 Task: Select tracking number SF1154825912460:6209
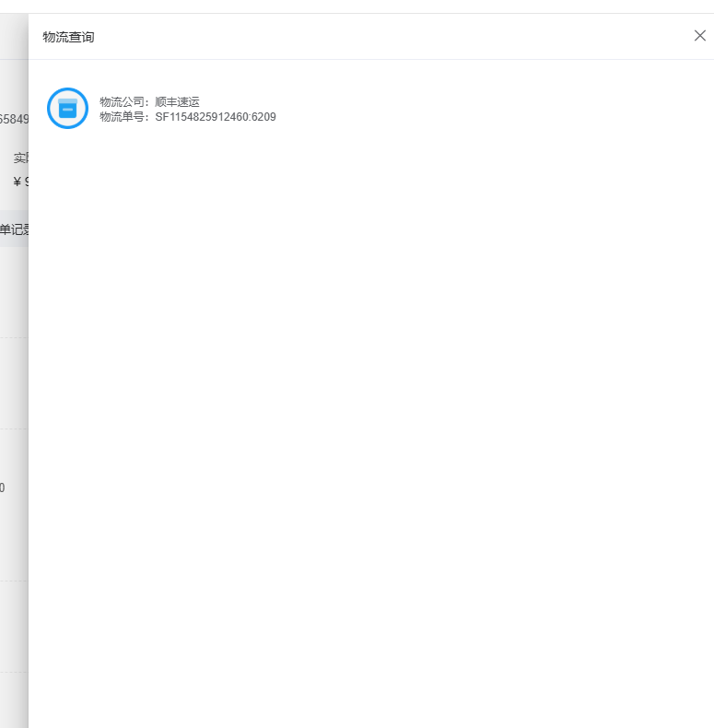pos(216,117)
